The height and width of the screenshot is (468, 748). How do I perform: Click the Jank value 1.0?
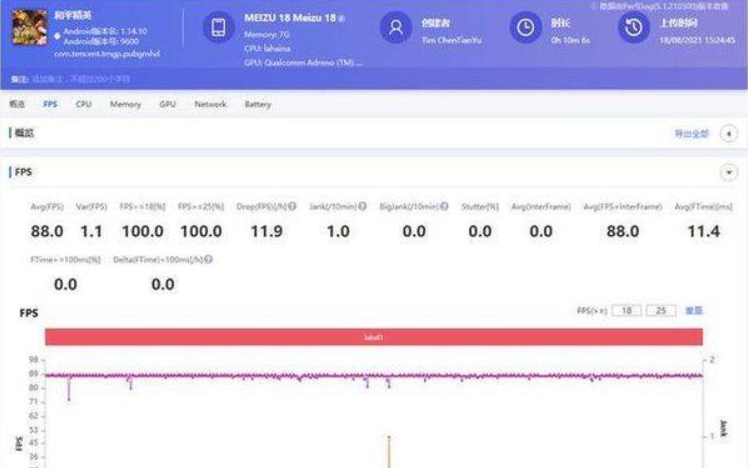point(338,231)
